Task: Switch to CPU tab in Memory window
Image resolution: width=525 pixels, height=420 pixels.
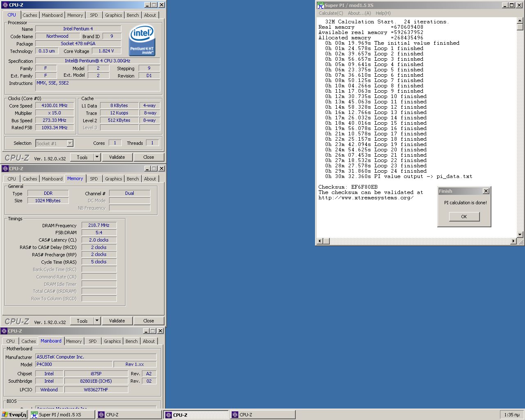Action: click(11, 179)
